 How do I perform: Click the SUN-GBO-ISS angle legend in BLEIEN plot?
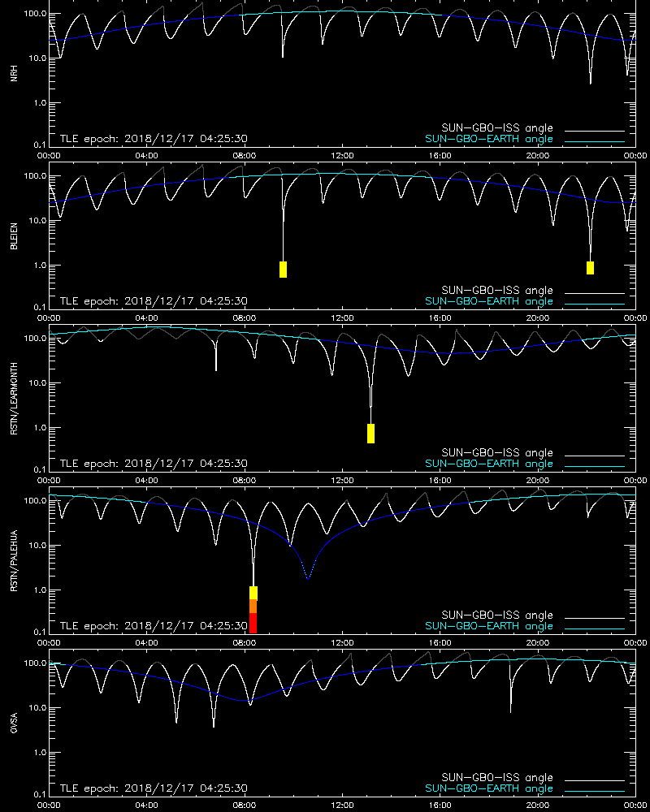point(497,291)
